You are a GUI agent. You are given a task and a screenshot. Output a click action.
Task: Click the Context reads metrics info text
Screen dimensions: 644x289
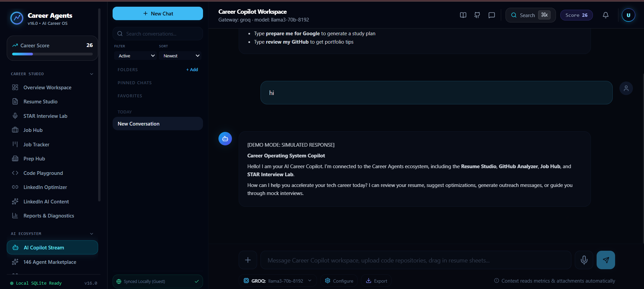point(555,281)
